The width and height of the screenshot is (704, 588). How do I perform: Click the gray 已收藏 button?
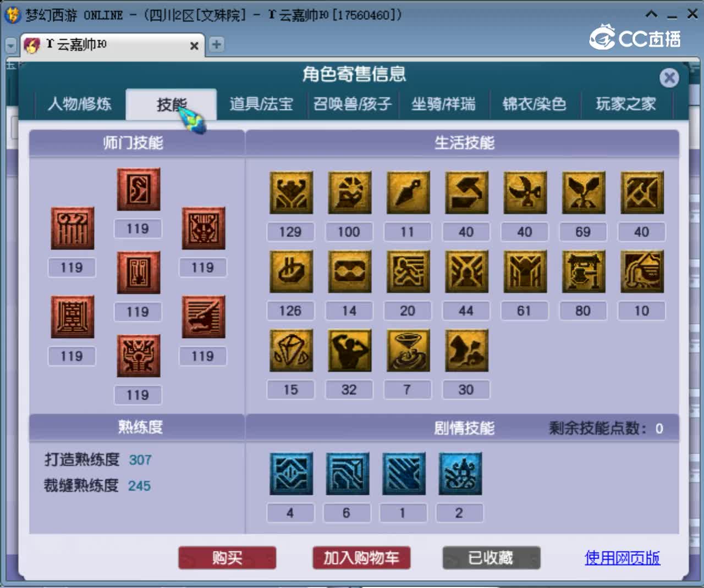(491, 558)
